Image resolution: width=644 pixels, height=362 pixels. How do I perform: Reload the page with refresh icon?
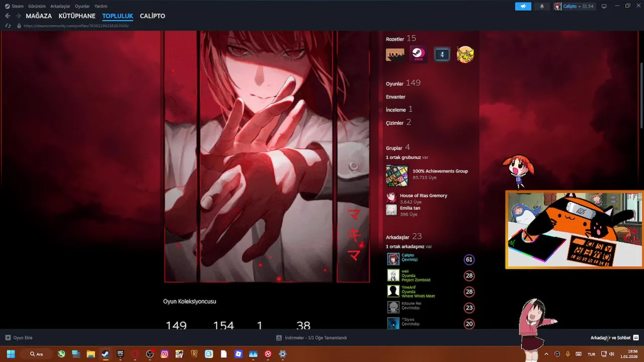pyautogui.click(x=8, y=26)
